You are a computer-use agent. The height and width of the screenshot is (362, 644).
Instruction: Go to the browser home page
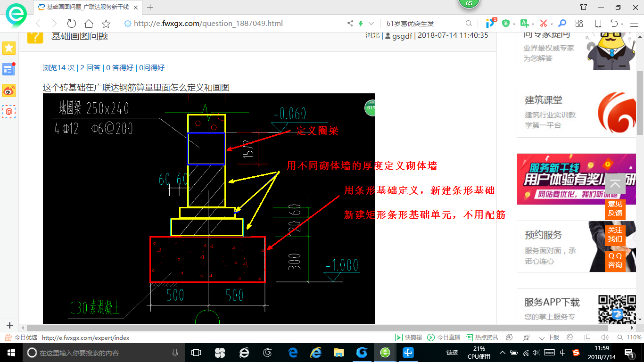[89, 24]
